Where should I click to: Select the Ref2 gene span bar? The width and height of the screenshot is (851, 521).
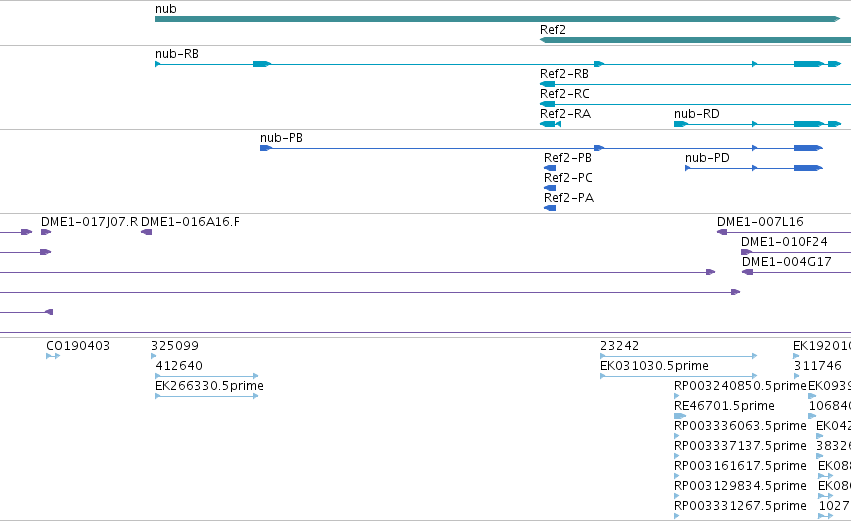[x=695, y=40]
